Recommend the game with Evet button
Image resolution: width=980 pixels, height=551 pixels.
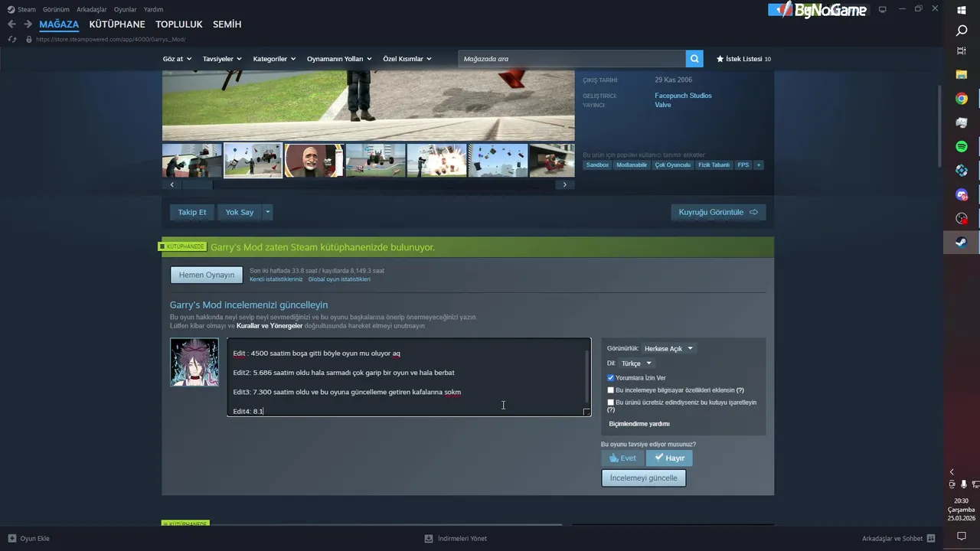[x=623, y=458]
